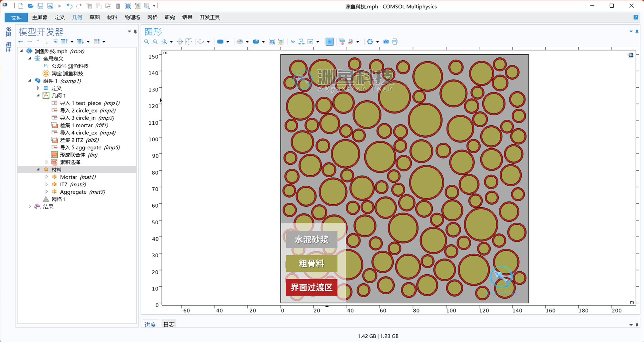This screenshot has width=644, height=342.
Task: Click the Zoom to Selection icon
Action: click(x=180, y=42)
